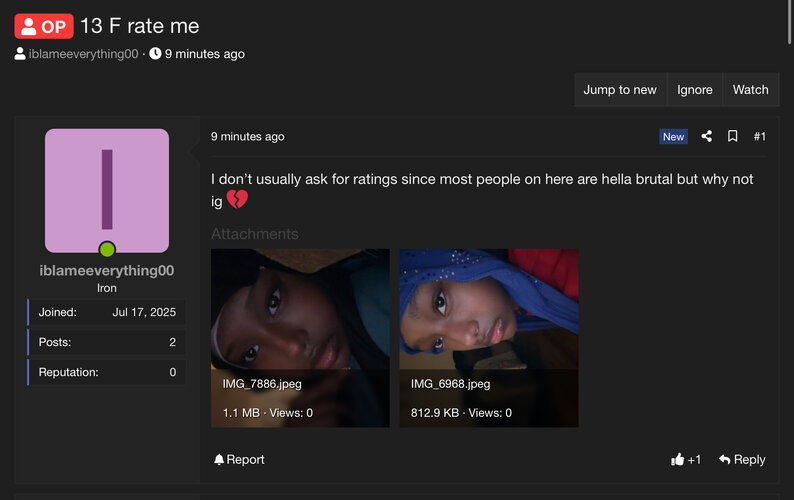The height and width of the screenshot is (500, 794).
Task: Open the IMG_6968.jpeg attachment
Action: 488,337
